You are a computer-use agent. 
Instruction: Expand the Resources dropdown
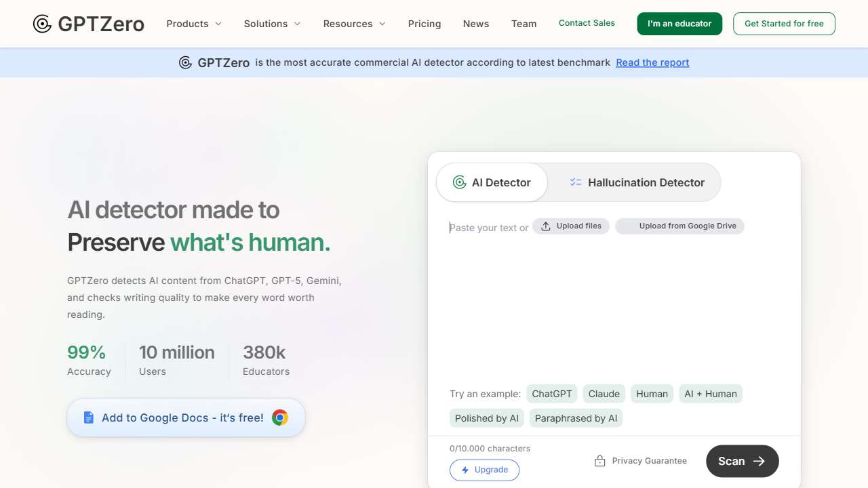pyautogui.click(x=353, y=24)
